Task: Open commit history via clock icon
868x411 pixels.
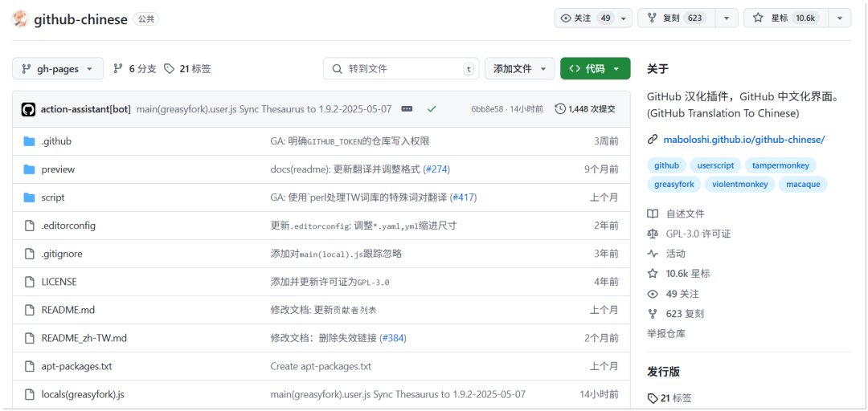Action: 560,108
